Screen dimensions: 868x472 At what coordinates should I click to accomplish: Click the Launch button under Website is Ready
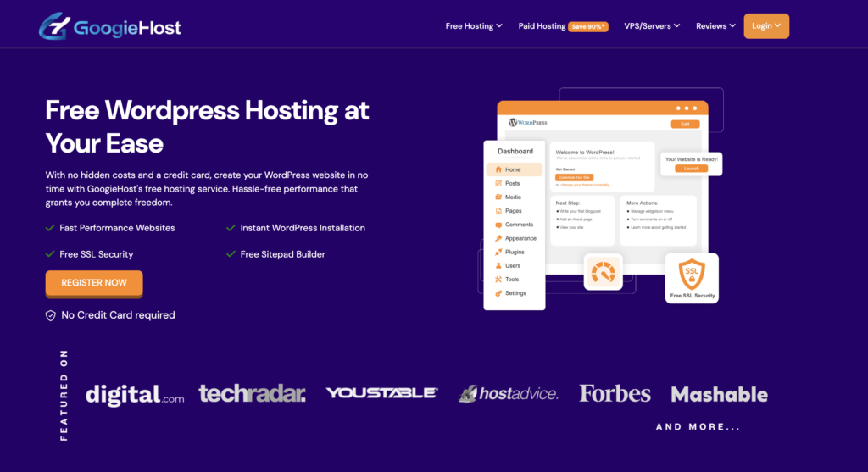692,169
